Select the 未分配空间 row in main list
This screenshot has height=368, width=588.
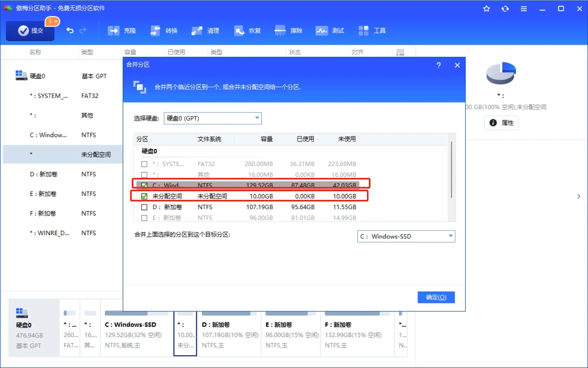click(63, 154)
